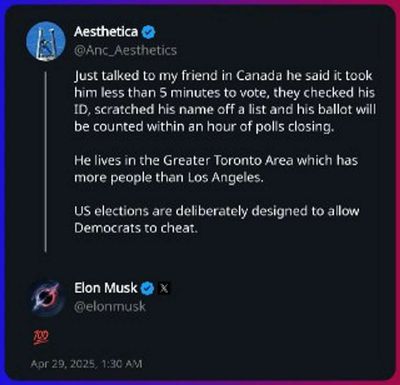The image size is (400, 385).
Task: Click the Elon Musk display name
Action: tap(106, 288)
